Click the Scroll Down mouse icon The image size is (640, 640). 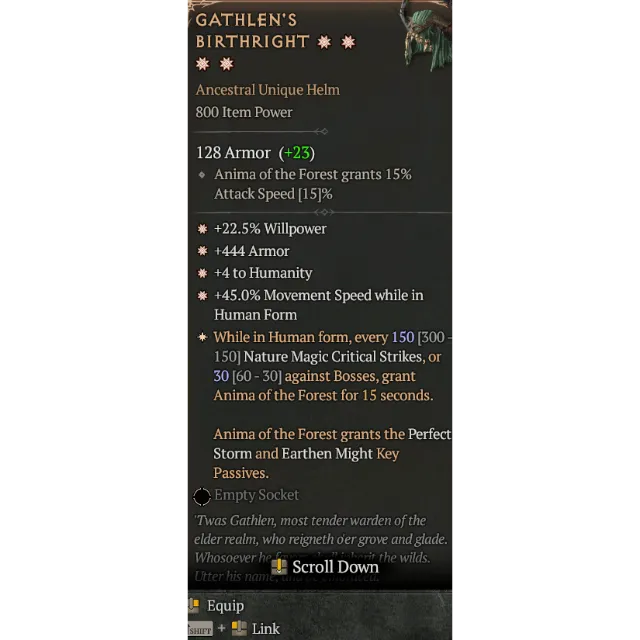click(279, 567)
